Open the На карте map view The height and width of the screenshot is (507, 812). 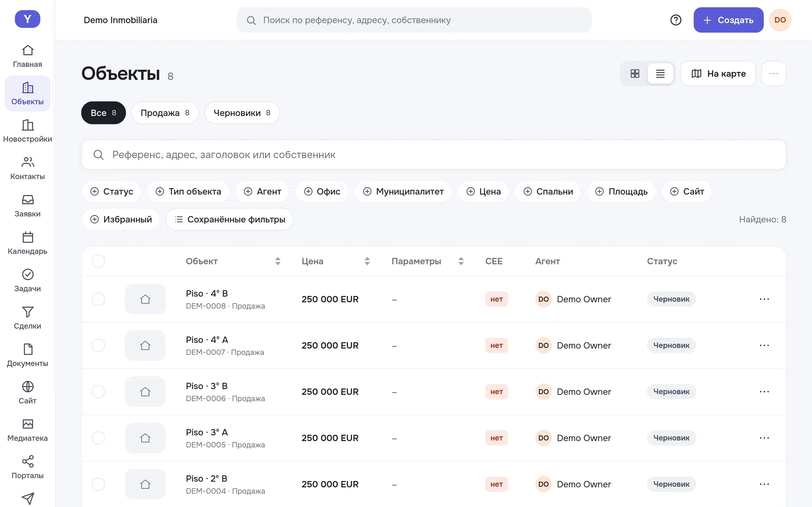(x=718, y=74)
